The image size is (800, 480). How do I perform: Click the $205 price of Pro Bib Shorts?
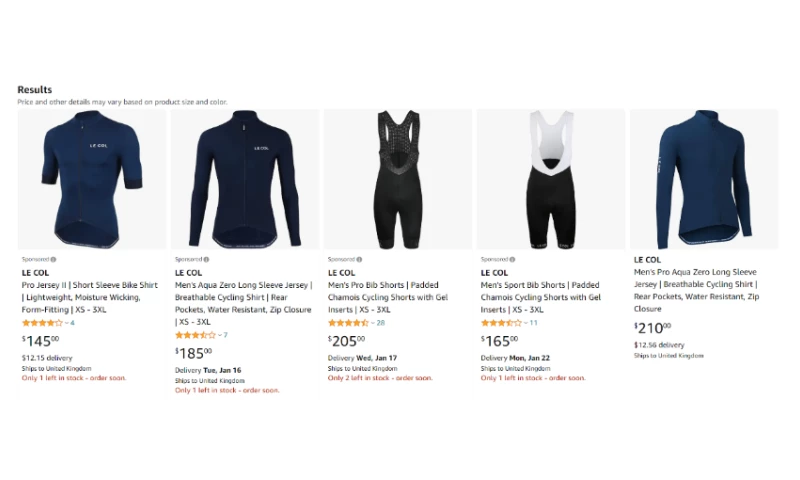[x=346, y=340]
